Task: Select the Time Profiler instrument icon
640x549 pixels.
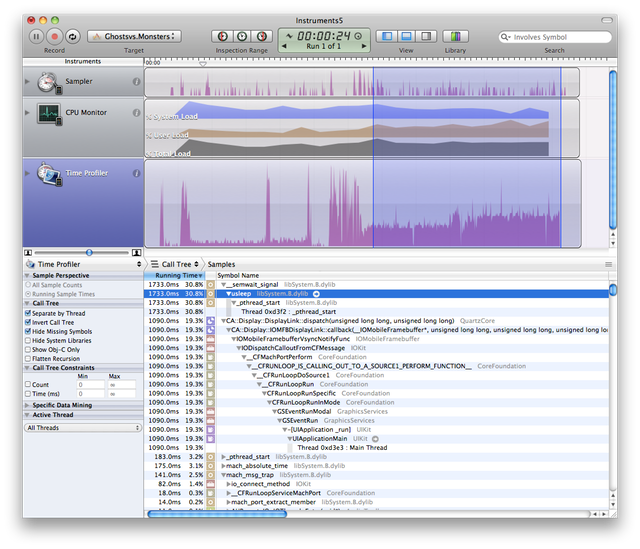Action: point(49,174)
